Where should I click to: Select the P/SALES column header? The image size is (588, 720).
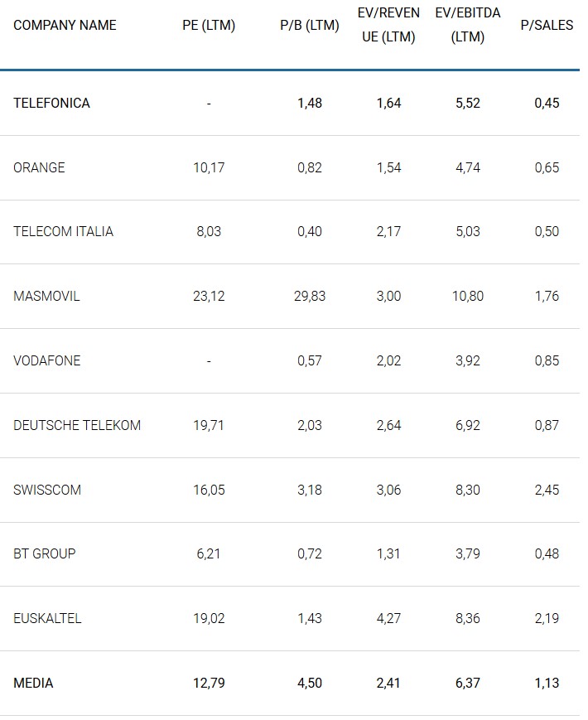(x=547, y=26)
